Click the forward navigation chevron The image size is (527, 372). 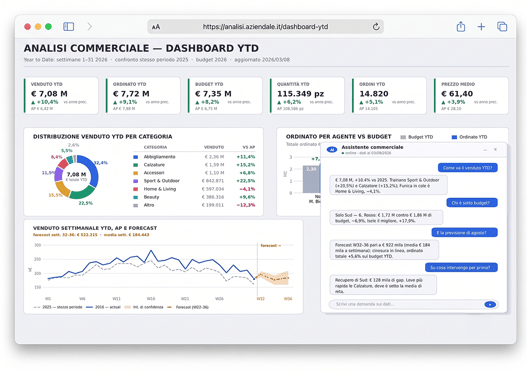89,27
